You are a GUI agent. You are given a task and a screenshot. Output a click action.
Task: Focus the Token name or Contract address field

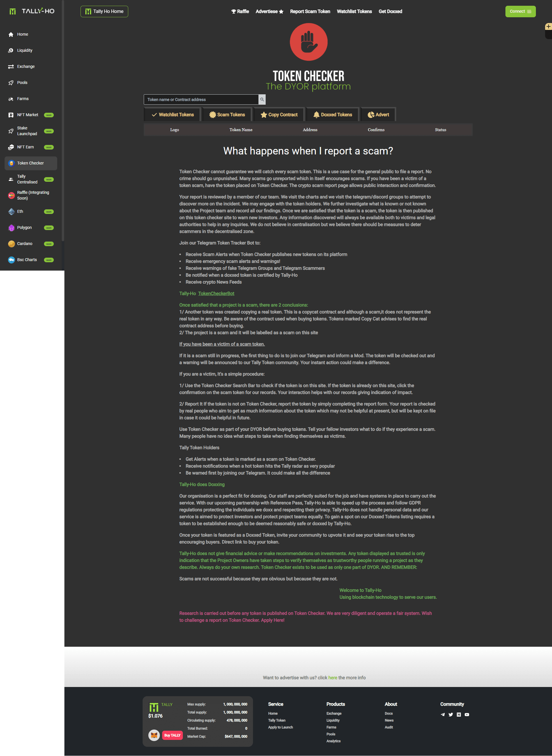[201, 99]
